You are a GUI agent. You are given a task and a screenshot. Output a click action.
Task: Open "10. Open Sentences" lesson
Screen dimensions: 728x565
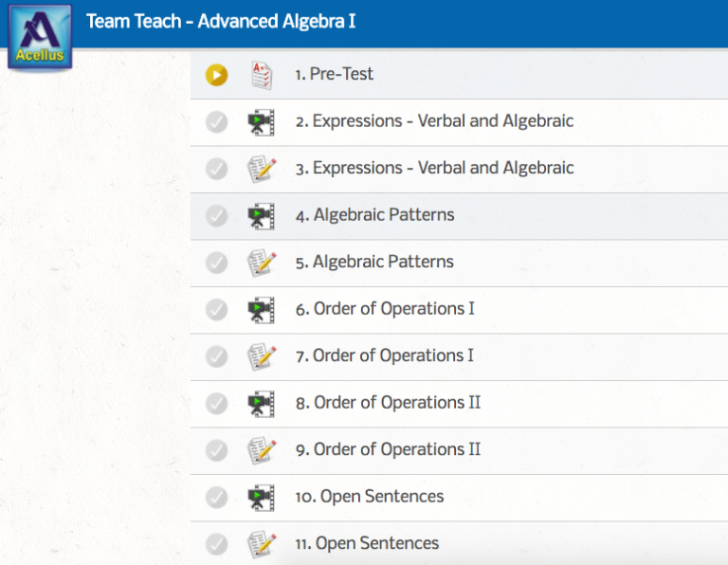pyautogui.click(x=370, y=497)
